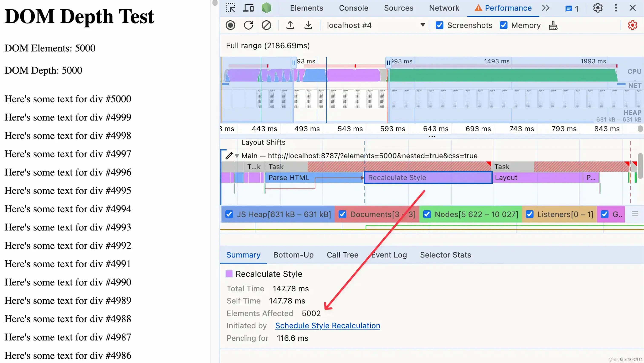This screenshot has width=644, height=363.
Task: Open the Schedule Style Recalculation link
Action: tap(328, 326)
